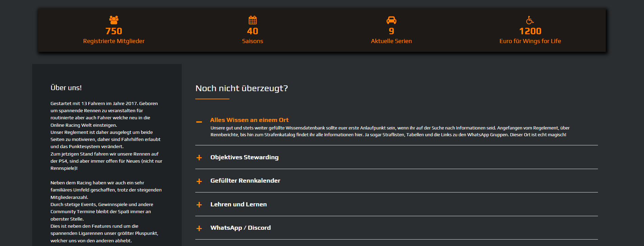Click the Registrierte Mitglieder label
644x246 pixels.
tap(114, 41)
